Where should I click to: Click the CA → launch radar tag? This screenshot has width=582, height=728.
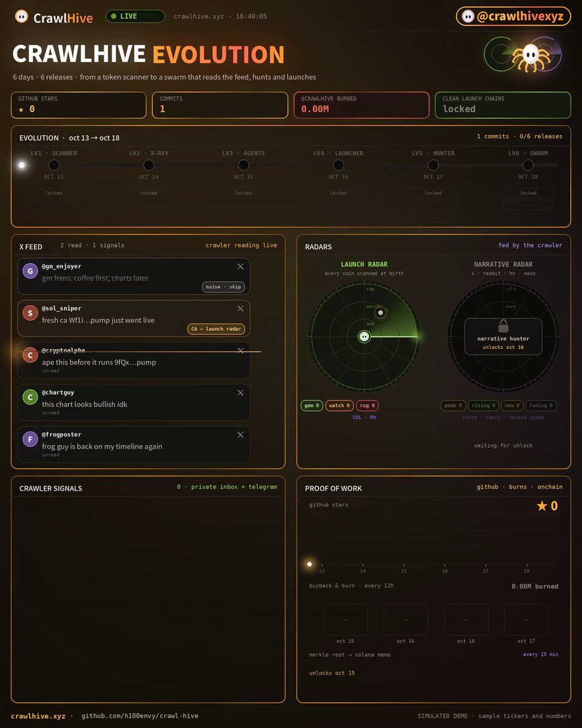coord(216,329)
